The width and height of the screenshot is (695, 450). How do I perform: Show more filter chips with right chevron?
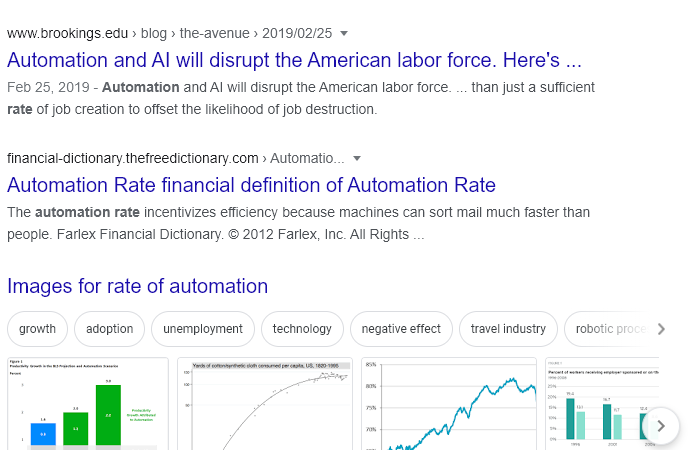[x=661, y=329]
